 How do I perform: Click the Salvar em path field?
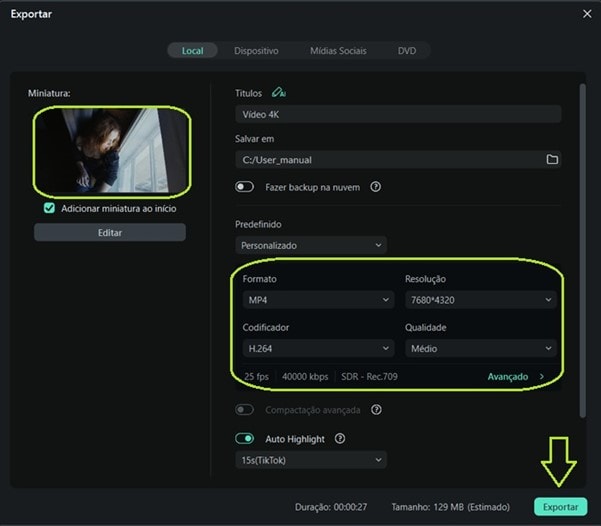point(398,159)
